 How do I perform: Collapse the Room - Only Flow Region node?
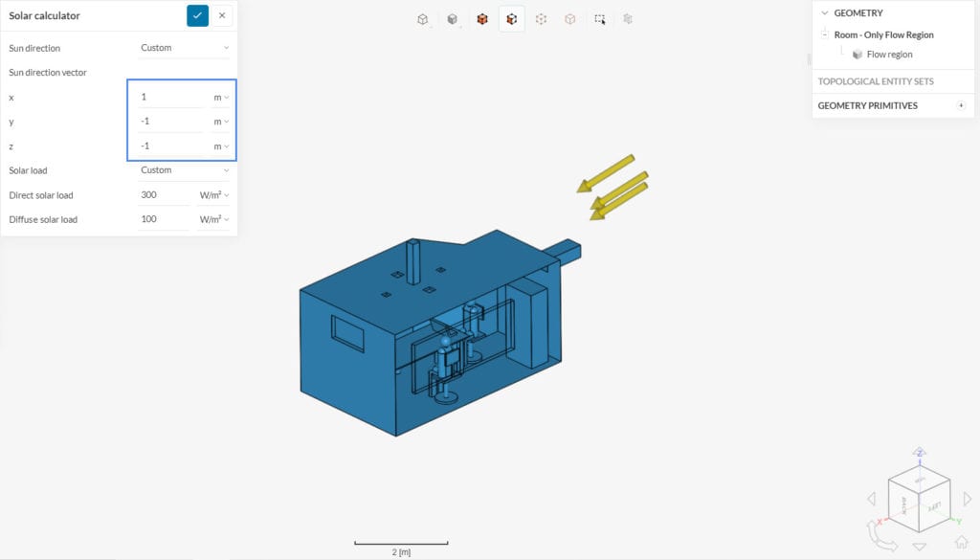825,34
